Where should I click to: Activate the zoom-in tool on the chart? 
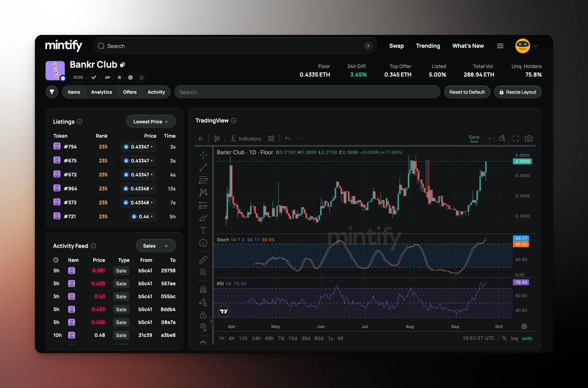click(x=203, y=272)
